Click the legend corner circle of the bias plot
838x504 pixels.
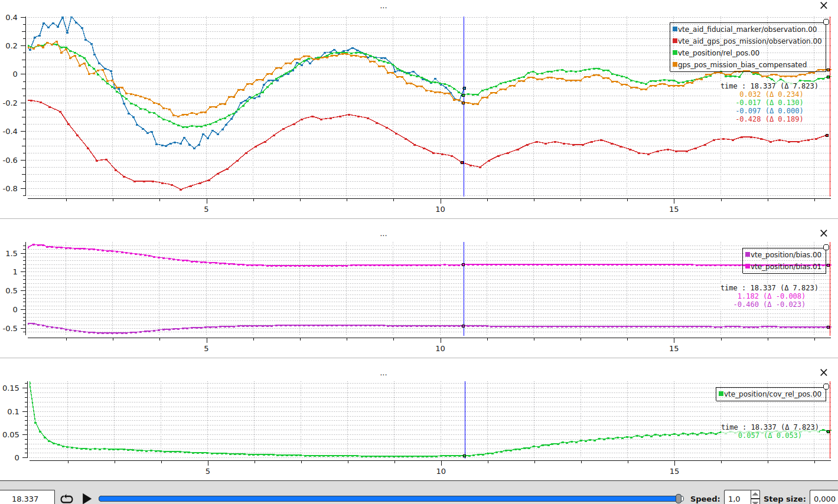tap(826, 247)
